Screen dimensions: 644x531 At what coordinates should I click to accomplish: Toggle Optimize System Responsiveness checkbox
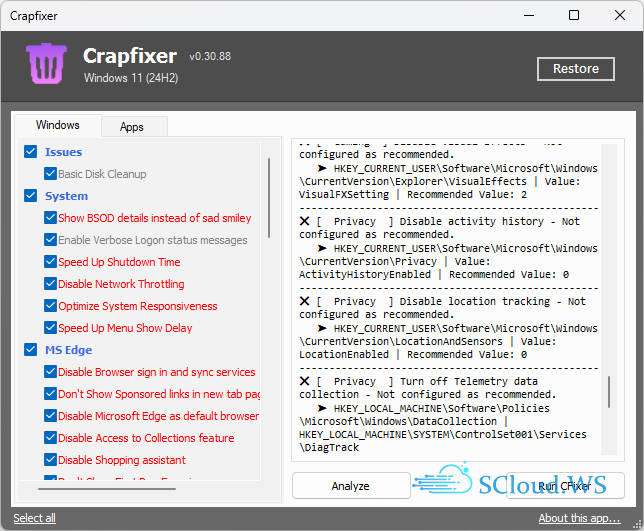point(50,306)
